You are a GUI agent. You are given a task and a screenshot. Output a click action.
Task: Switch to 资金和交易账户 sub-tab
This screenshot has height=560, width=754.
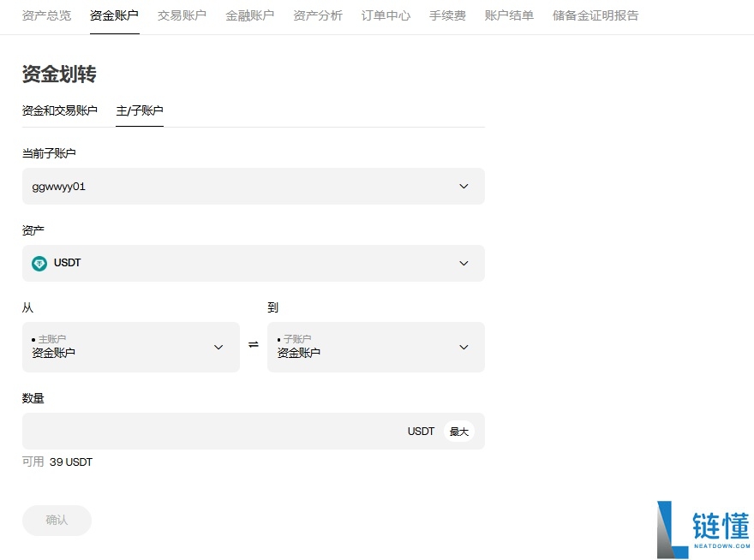coord(60,110)
